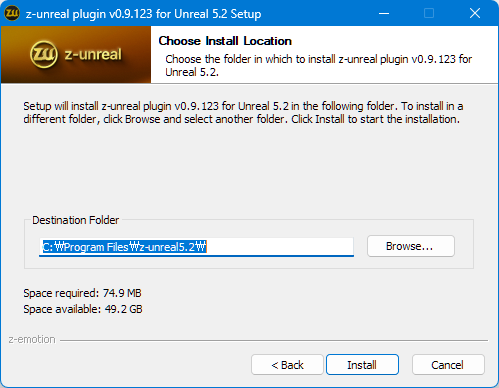Image resolution: width=499 pixels, height=388 pixels.
Task: Click the Destination Folder group label
Action: [x=75, y=220]
